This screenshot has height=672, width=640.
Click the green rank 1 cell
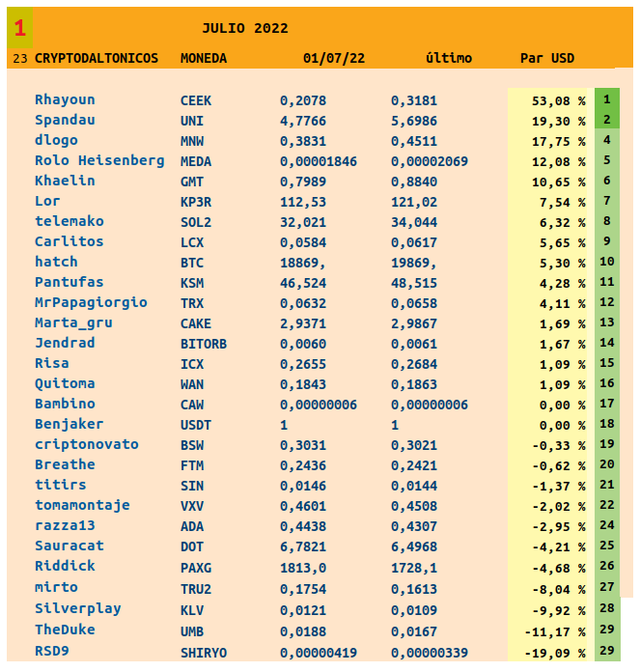[x=607, y=99]
